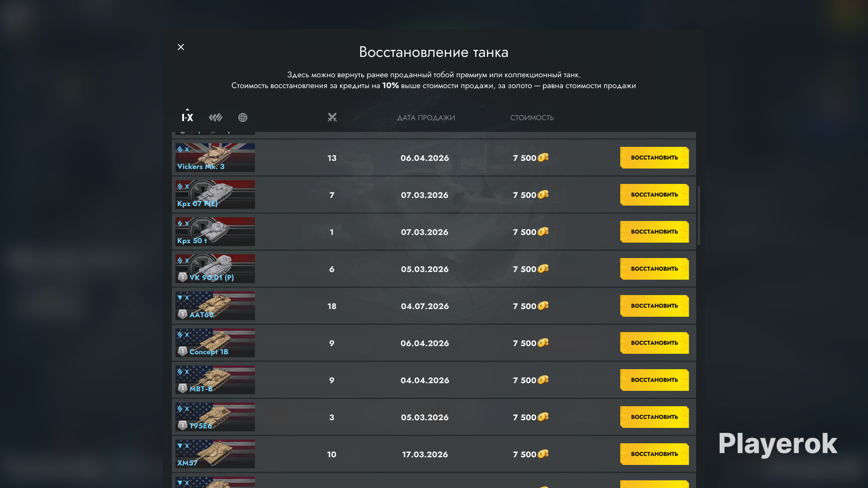
Task: Restore the AAT60 tank
Action: (654, 306)
